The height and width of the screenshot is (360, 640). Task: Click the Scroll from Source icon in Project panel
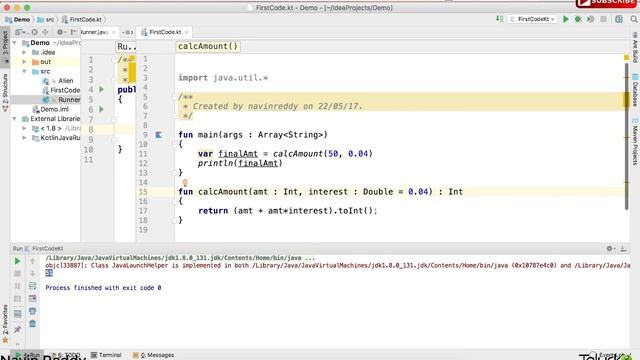(34, 32)
